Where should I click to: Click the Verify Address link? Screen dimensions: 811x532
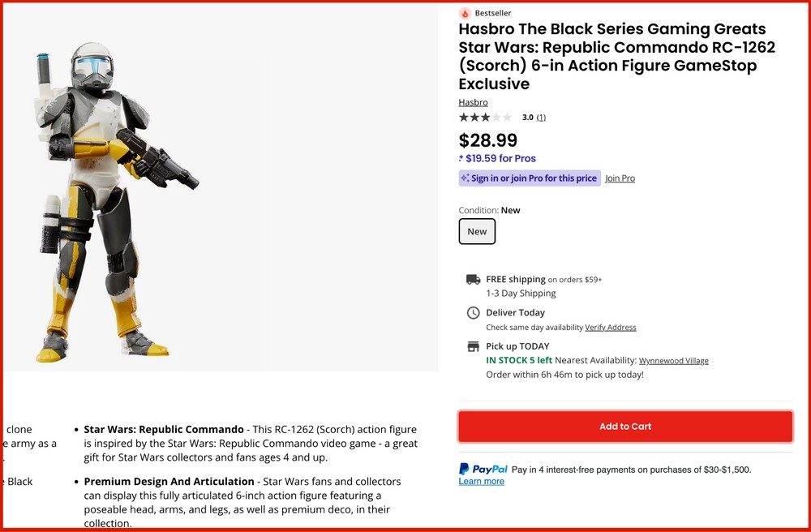[x=611, y=328]
